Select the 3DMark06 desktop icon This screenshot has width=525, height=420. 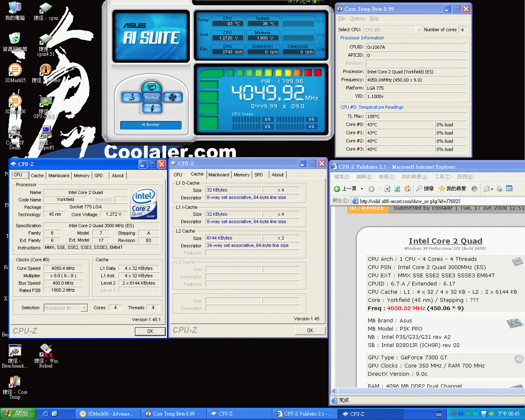[15, 104]
